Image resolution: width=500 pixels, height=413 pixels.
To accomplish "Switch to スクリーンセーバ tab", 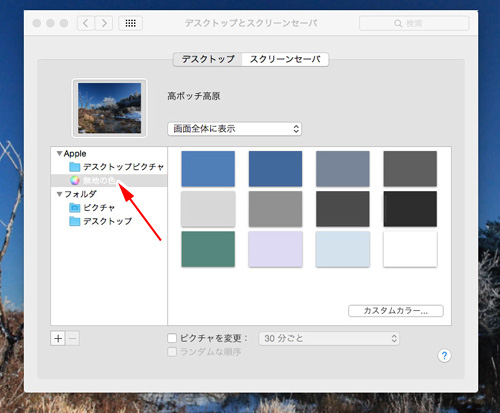I will tap(285, 60).
